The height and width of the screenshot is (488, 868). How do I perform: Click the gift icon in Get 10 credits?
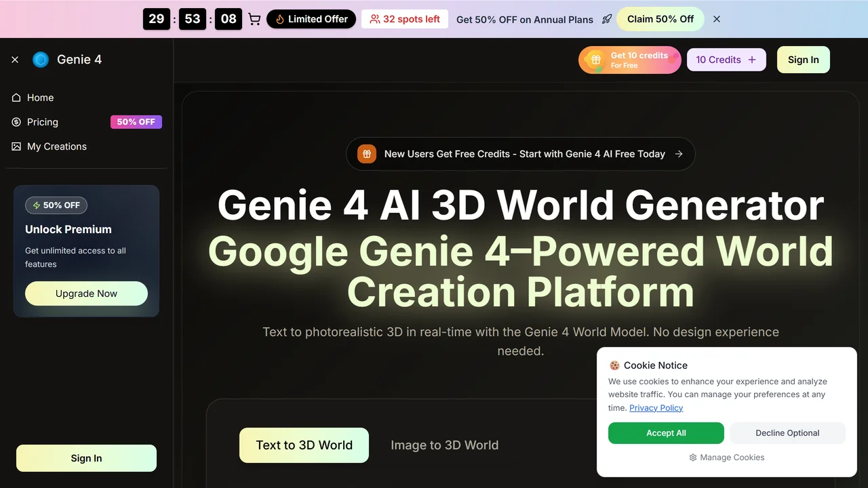596,60
